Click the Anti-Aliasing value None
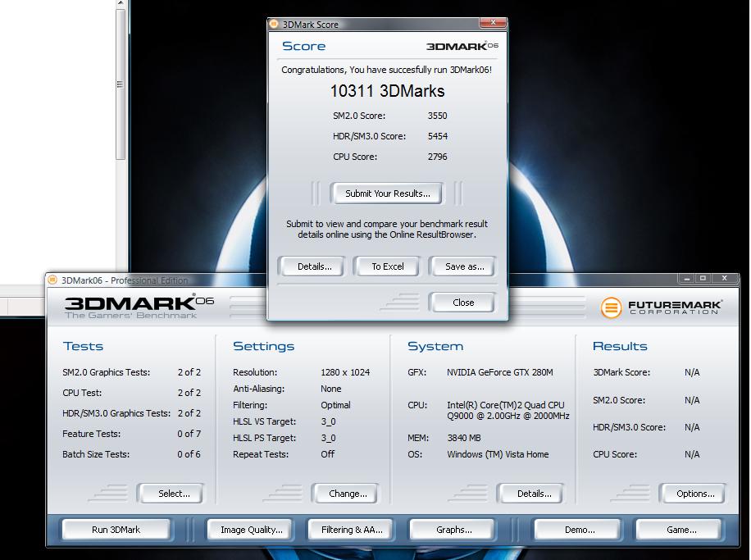 [330, 389]
